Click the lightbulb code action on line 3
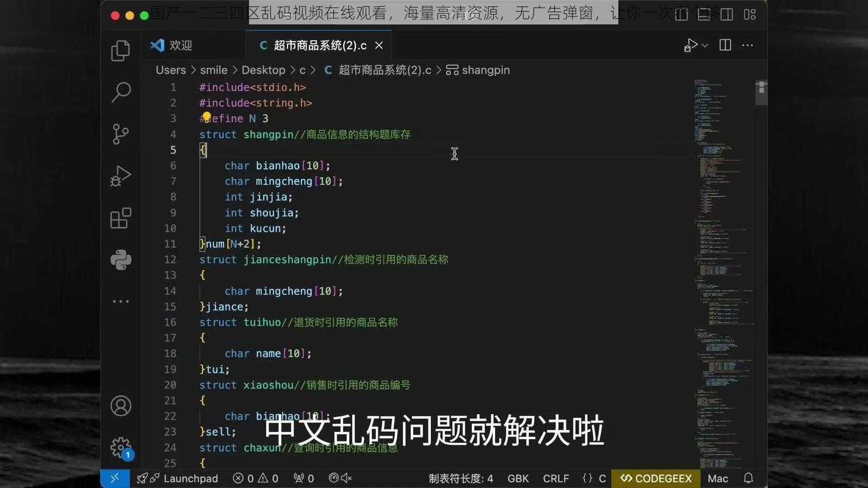868x488 pixels. pos(206,117)
